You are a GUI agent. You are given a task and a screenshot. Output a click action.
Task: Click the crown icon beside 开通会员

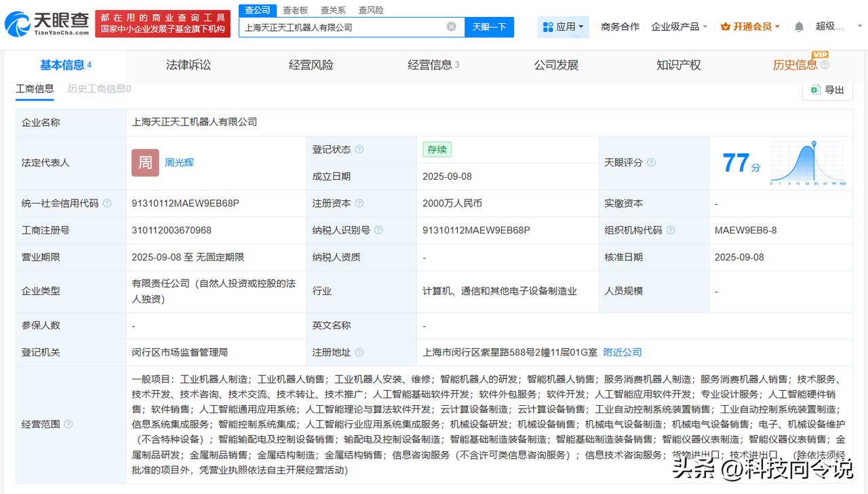click(726, 26)
